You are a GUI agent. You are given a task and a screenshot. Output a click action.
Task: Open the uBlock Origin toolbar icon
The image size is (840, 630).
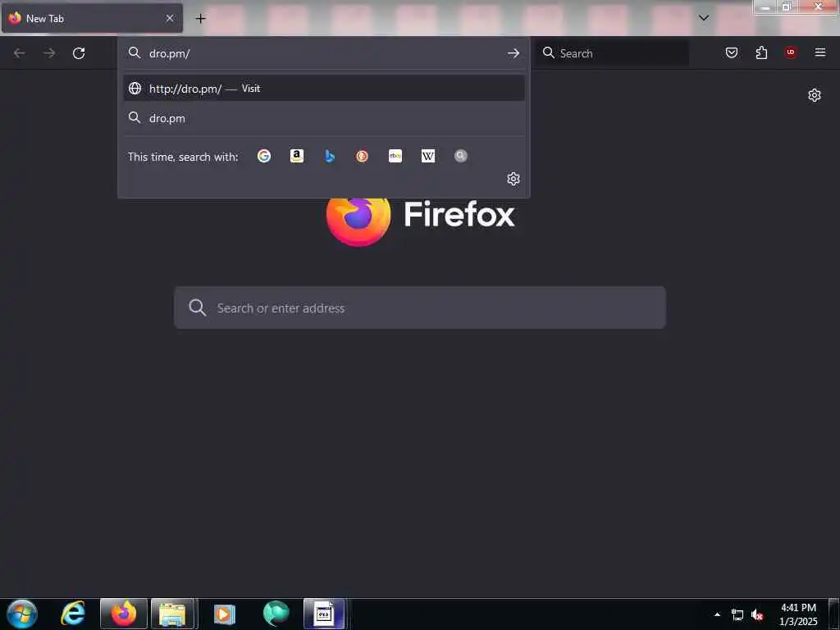pyautogui.click(x=791, y=52)
